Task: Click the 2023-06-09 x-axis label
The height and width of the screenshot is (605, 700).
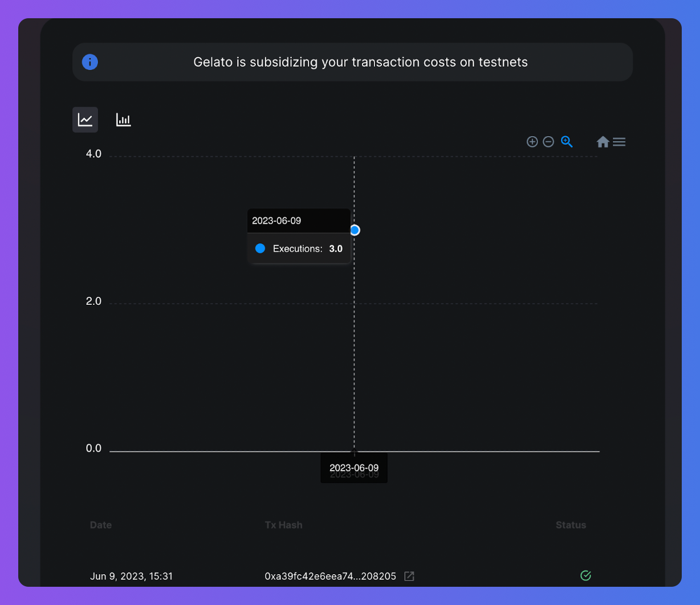Action: (x=354, y=468)
